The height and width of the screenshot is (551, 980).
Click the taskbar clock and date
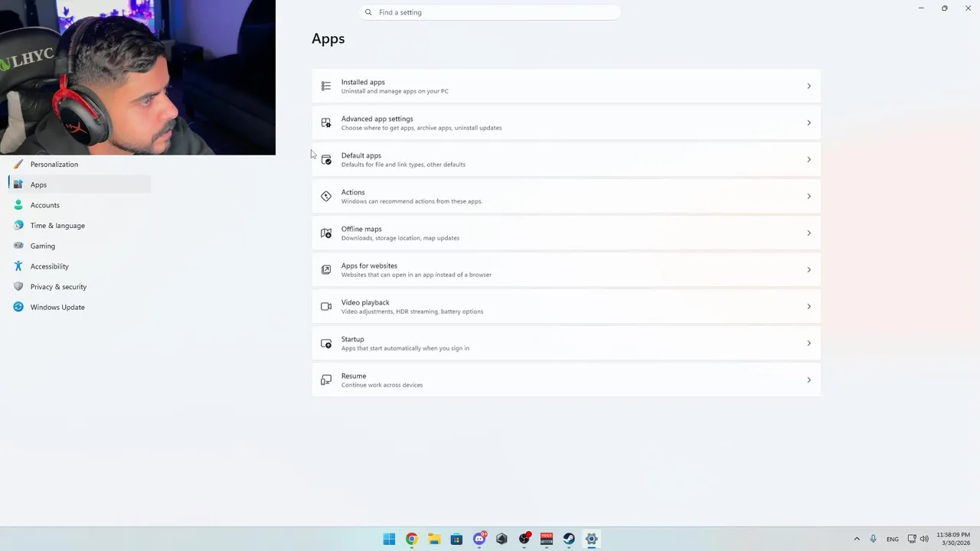pos(953,539)
